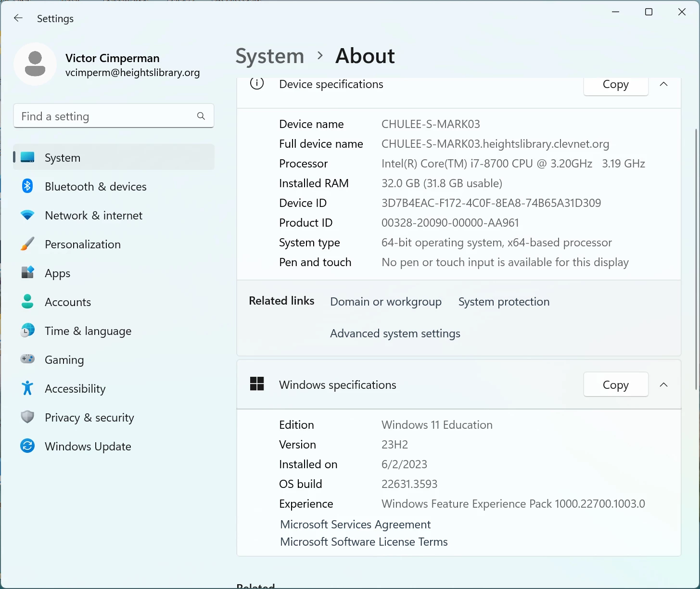Open the System settings category
Screen dimensions: 700x589
[x=114, y=157]
